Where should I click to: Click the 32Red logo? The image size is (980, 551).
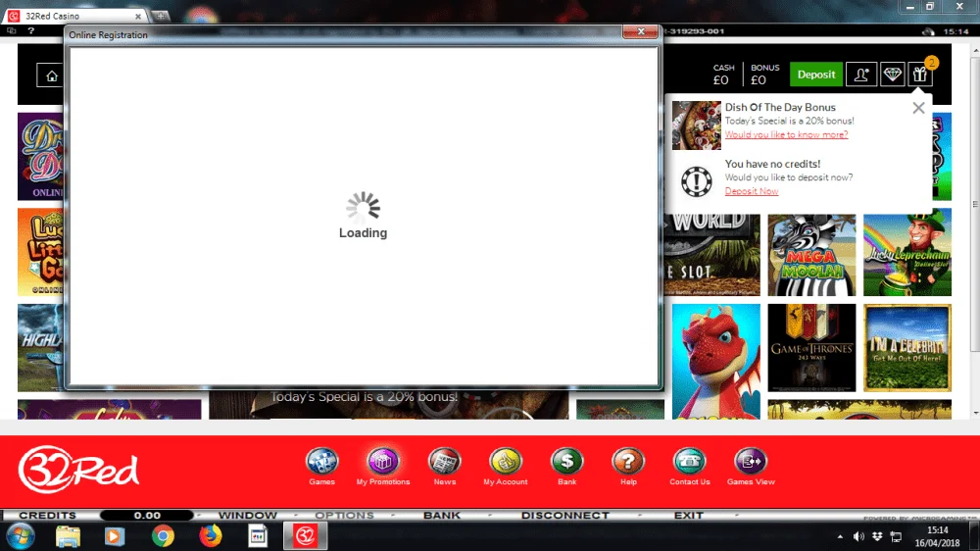78,470
